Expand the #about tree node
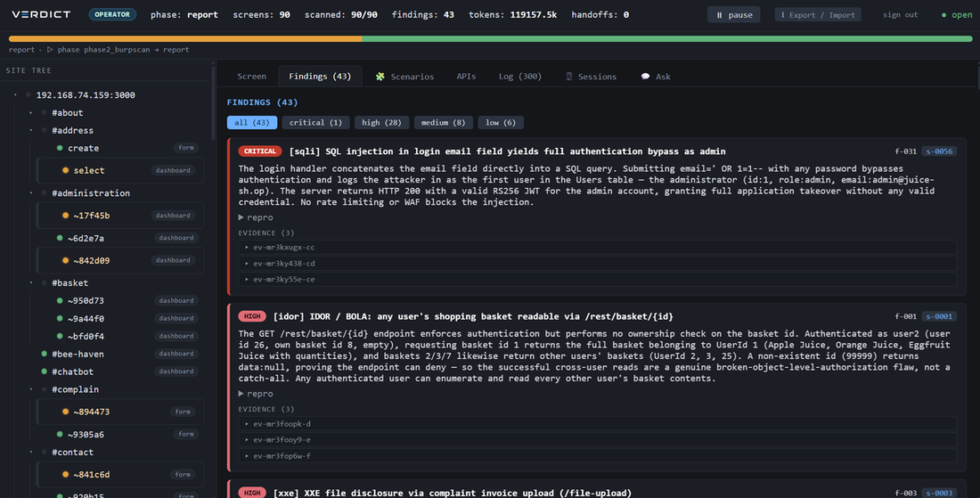980x498 pixels. [x=31, y=113]
